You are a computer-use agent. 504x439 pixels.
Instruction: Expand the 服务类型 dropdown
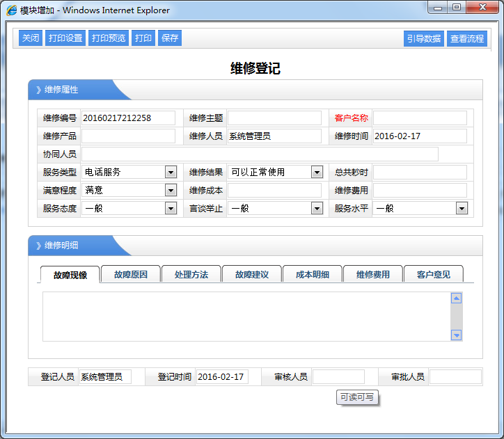click(x=171, y=172)
